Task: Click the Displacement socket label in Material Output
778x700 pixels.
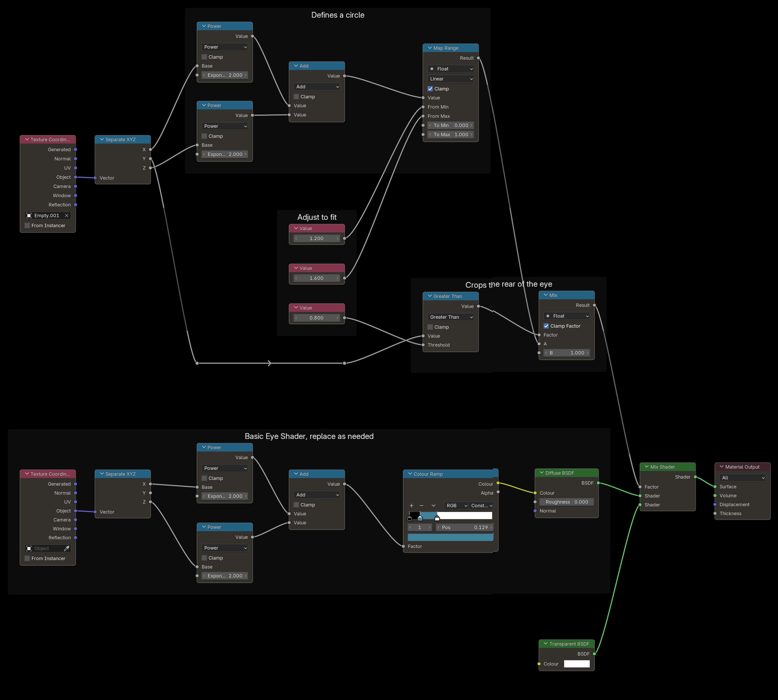Action: pyautogui.click(x=735, y=505)
